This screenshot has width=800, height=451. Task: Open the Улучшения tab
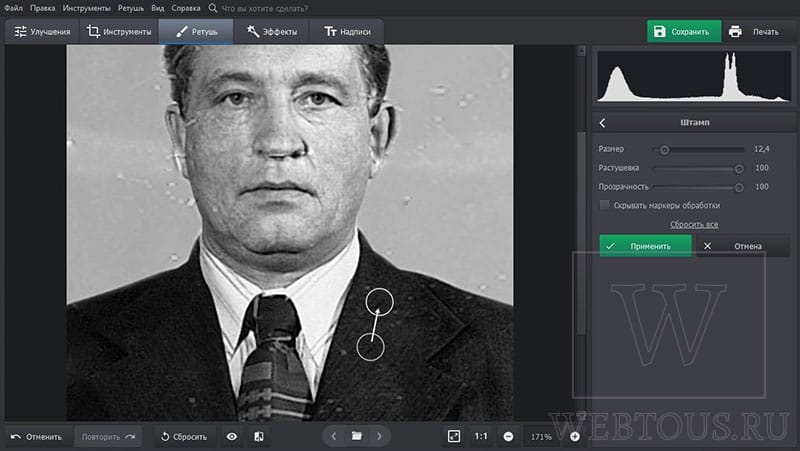(x=42, y=32)
